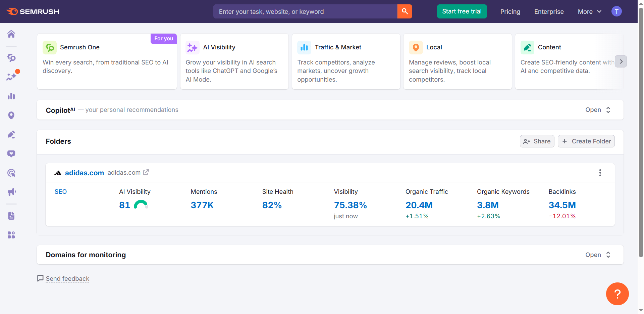
Task: Open the Home dashboard in the sidebar
Action: click(x=11, y=34)
